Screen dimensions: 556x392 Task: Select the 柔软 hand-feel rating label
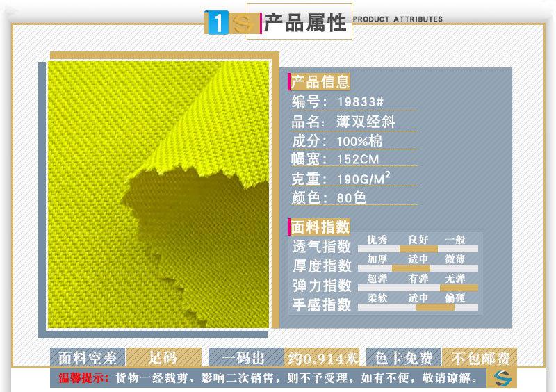pos(377,298)
